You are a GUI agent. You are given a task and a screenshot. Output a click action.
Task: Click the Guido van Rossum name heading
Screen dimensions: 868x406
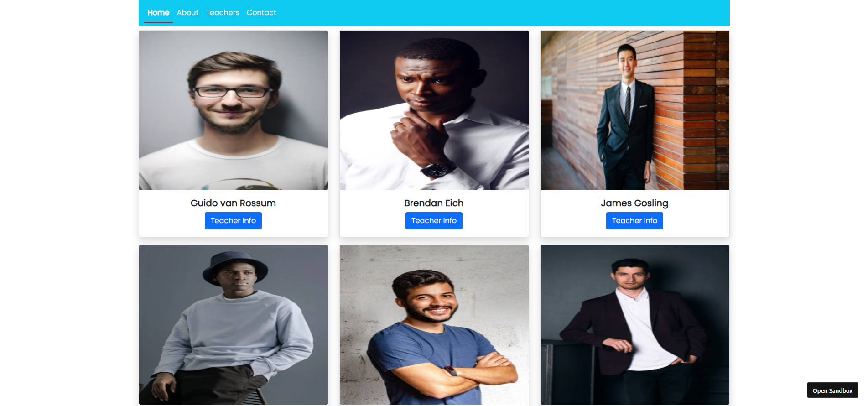tap(233, 203)
